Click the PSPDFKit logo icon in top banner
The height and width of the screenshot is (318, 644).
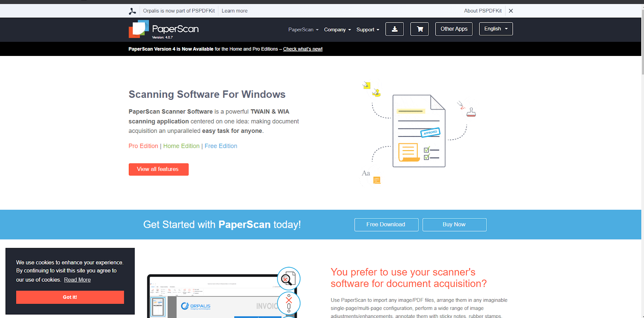coord(132,11)
